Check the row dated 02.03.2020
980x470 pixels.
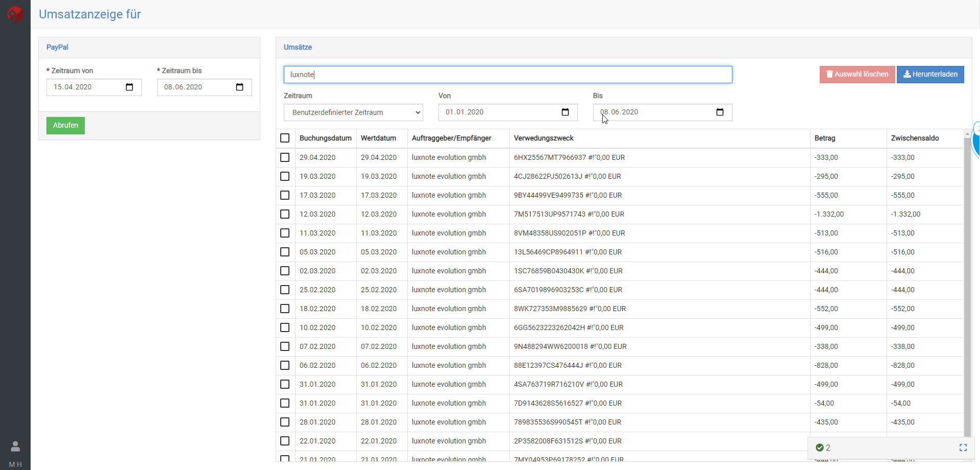click(285, 271)
